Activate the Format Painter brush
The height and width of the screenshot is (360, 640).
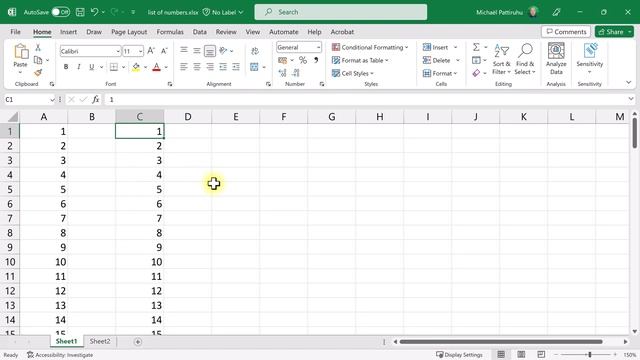38,73
